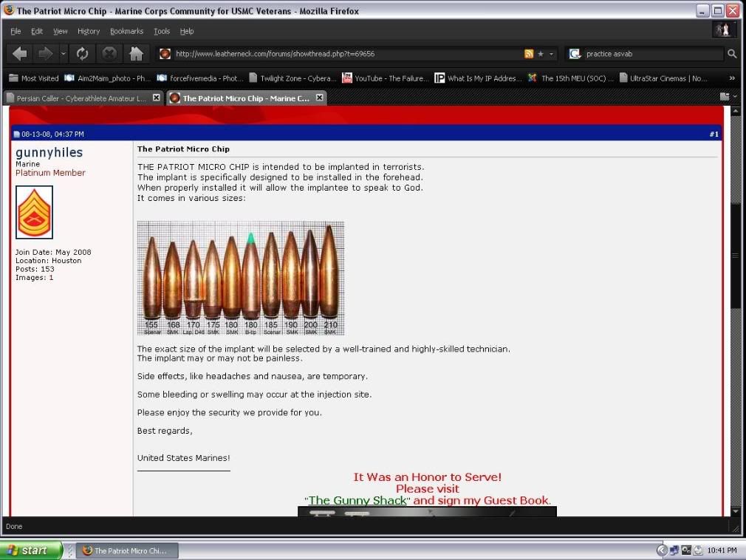746x560 pixels.
Task: Click the gunnyhiles username link
Action: [x=49, y=152]
